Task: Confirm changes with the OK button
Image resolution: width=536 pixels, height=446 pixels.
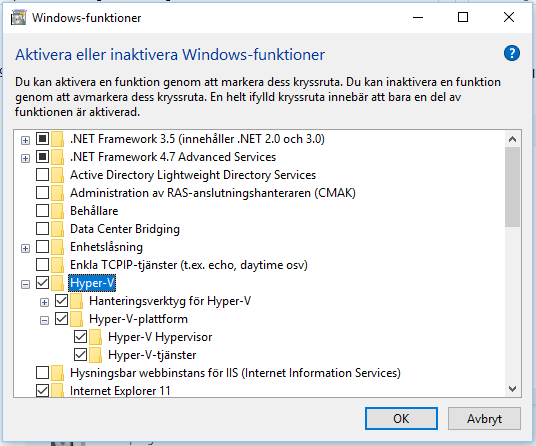Action: point(401,419)
